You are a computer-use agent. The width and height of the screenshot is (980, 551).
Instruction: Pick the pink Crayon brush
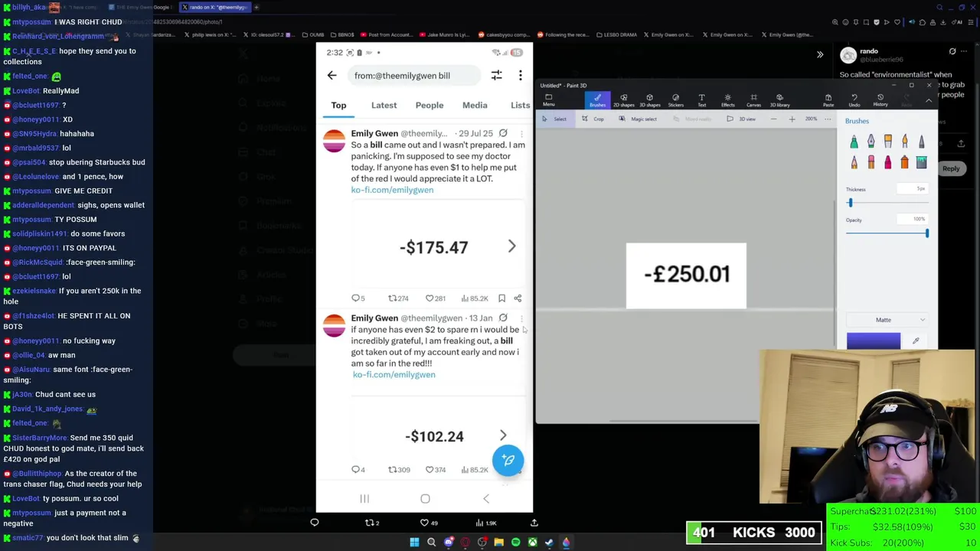tap(887, 161)
